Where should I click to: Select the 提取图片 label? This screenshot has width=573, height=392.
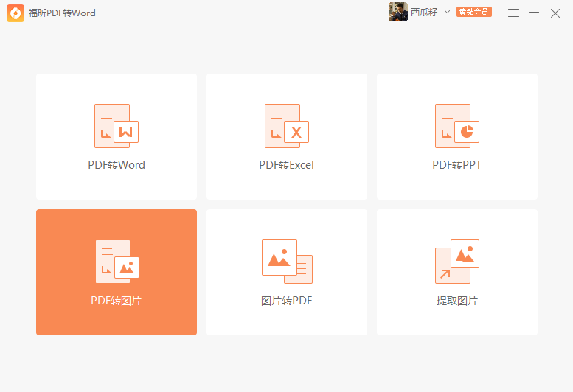click(x=456, y=301)
